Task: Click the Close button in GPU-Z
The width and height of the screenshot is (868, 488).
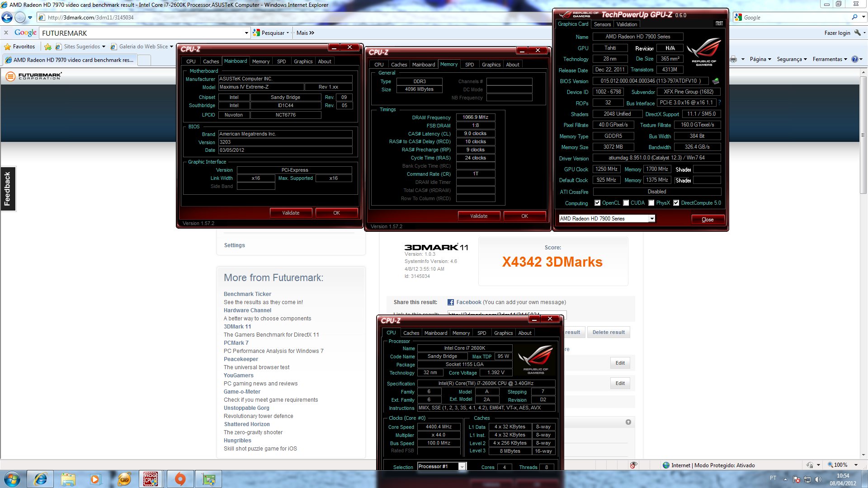Action: [x=708, y=220]
